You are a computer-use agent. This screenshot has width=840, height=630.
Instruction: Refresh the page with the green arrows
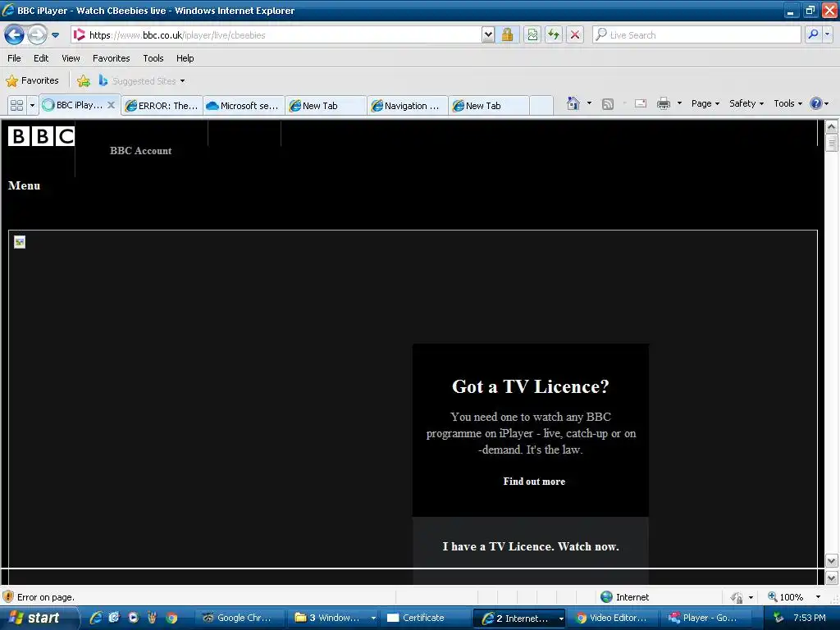tap(554, 34)
